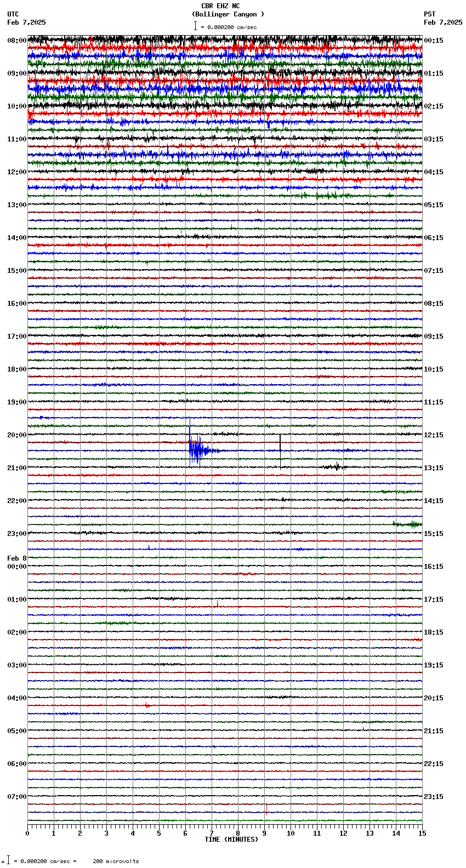Image resolution: width=466 pixels, height=868 pixels.
Task: Click the red spike on the 01:00 trace
Action: click(217, 604)
